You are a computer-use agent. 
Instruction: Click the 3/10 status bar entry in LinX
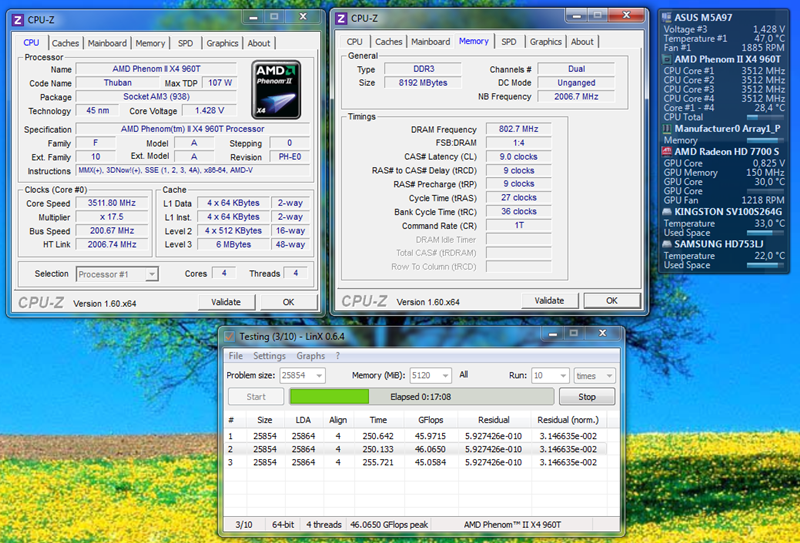[x=244, y=525]
